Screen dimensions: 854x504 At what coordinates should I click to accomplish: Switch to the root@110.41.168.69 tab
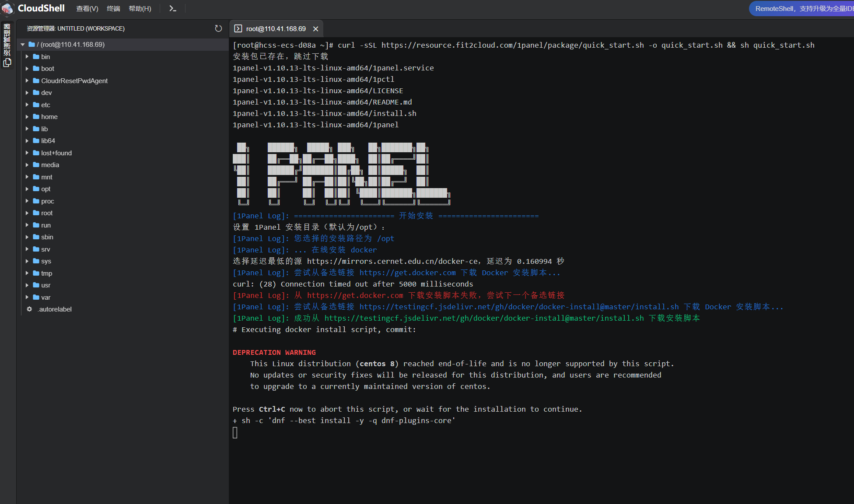point(276,29)
